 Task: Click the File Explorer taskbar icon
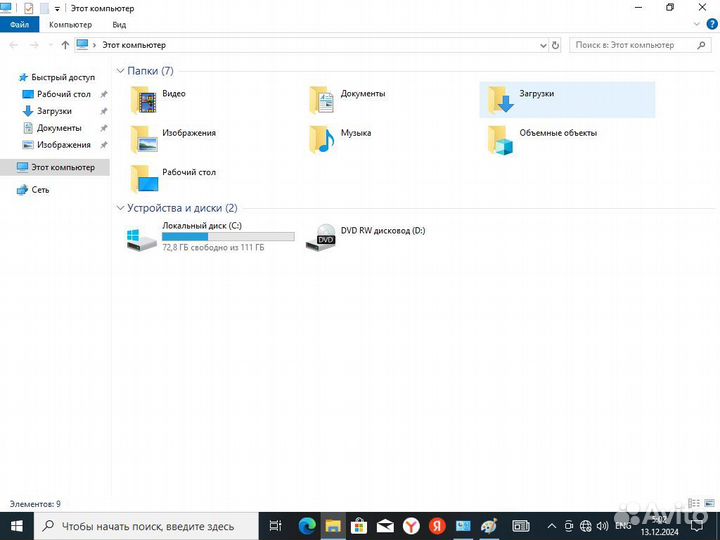(333, 526)
